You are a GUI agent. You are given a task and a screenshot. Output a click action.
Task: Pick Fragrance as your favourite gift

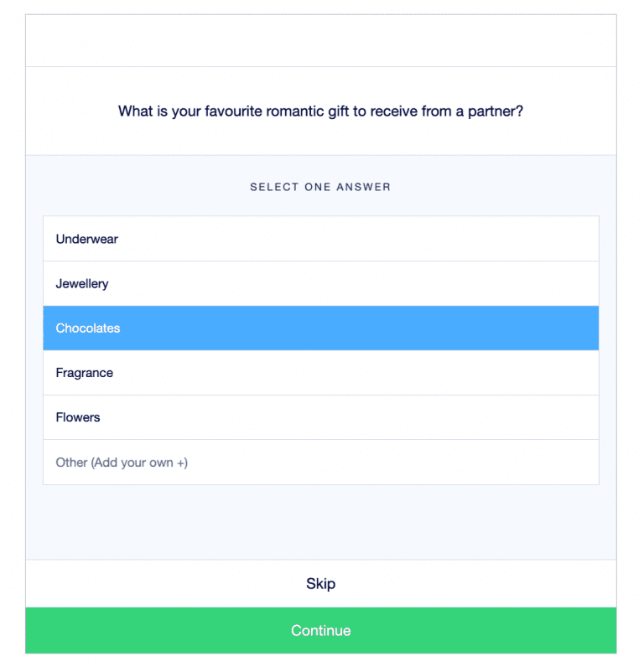click(x=320, y=373)
